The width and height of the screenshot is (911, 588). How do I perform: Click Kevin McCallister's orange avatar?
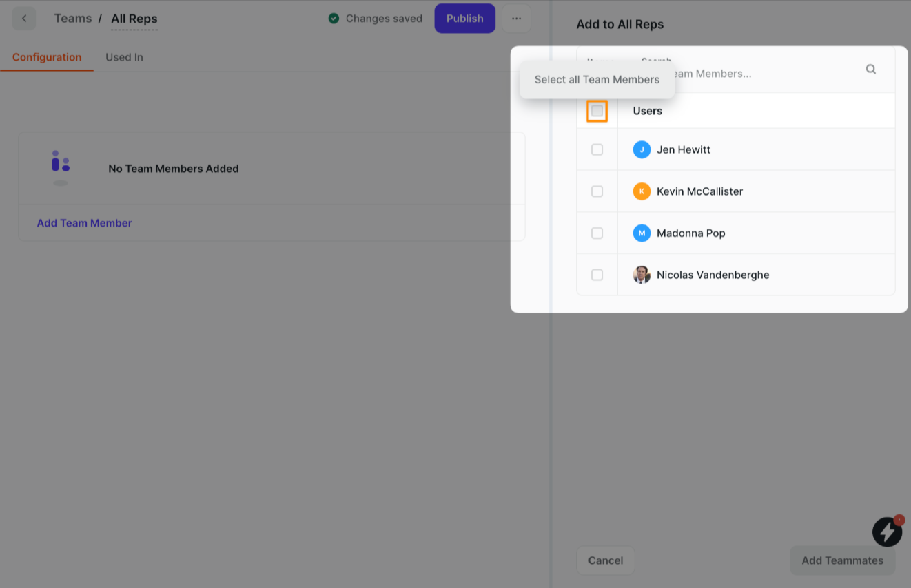pos(642,191)
